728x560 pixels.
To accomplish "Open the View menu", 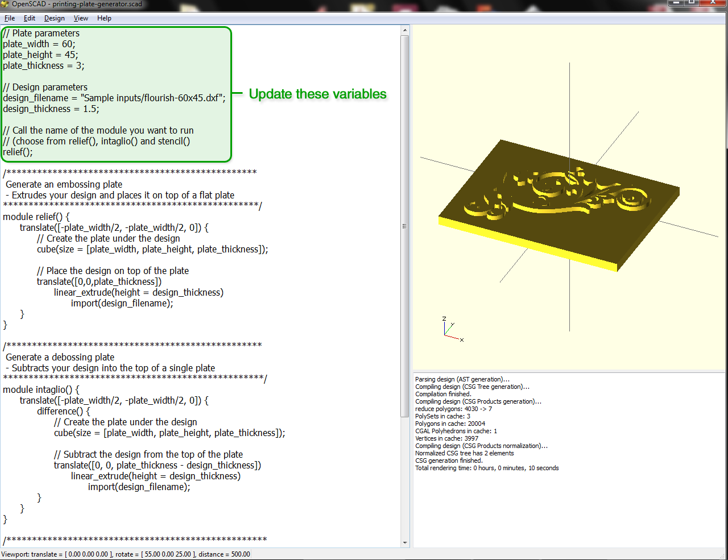I will coord(81,18).
